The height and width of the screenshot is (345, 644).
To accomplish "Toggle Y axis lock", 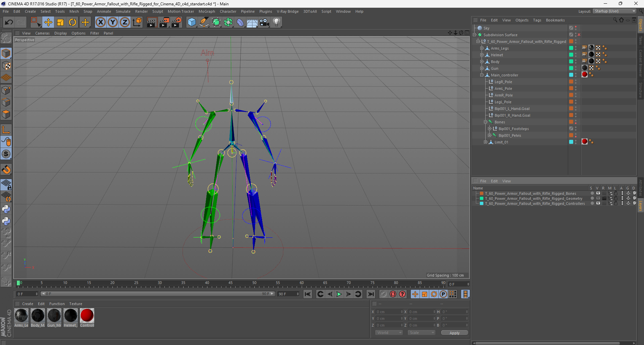I will (113, 22).
